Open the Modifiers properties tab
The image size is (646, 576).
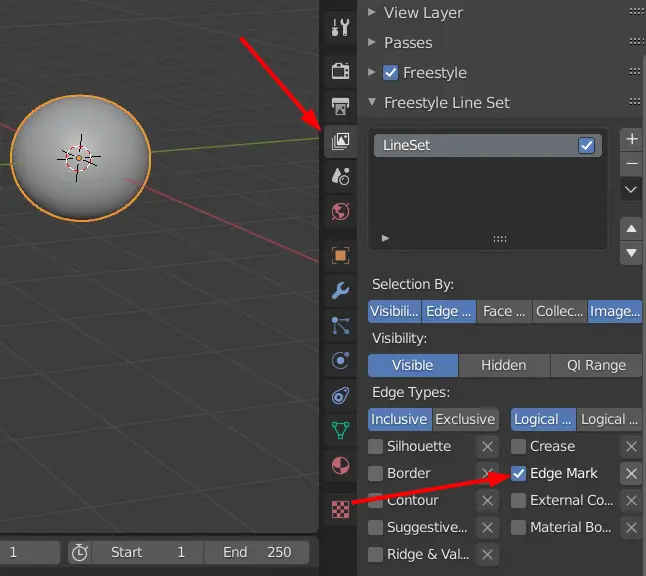(x=340, y=290)
